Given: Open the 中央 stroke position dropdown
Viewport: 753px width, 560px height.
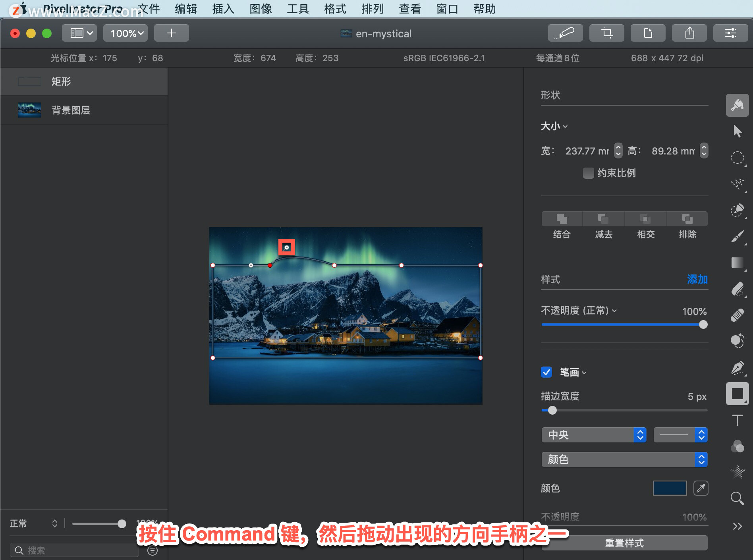Looking at the screenshot, I should point(594,435).
